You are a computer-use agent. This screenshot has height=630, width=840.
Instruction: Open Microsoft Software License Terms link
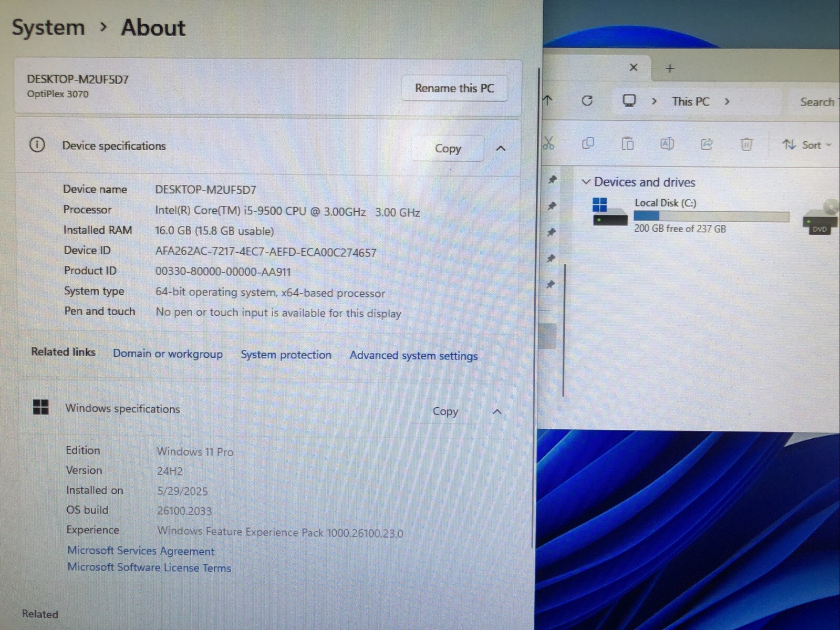[149, 567]
